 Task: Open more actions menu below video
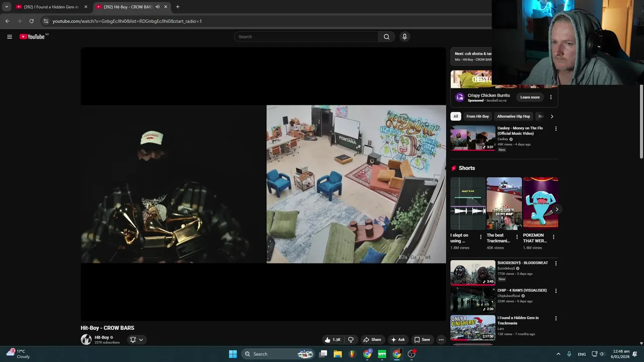[441, 339]
